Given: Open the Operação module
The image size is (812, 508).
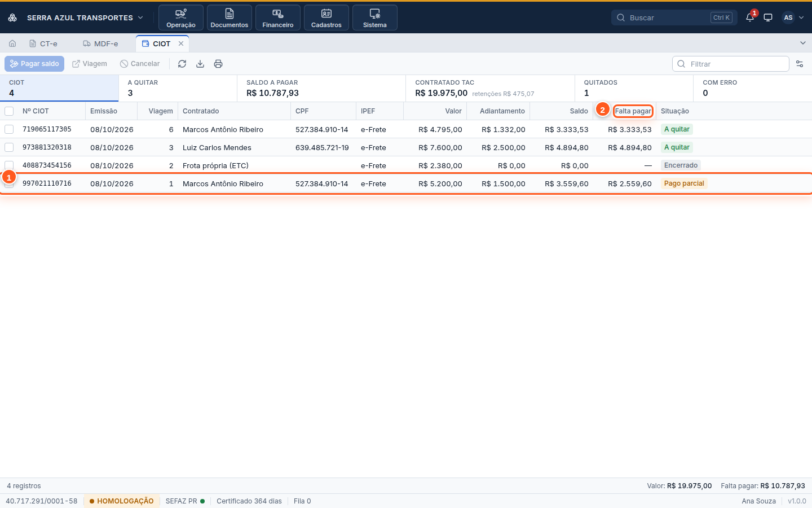Looking at the screenshot, I should (181, 17).
